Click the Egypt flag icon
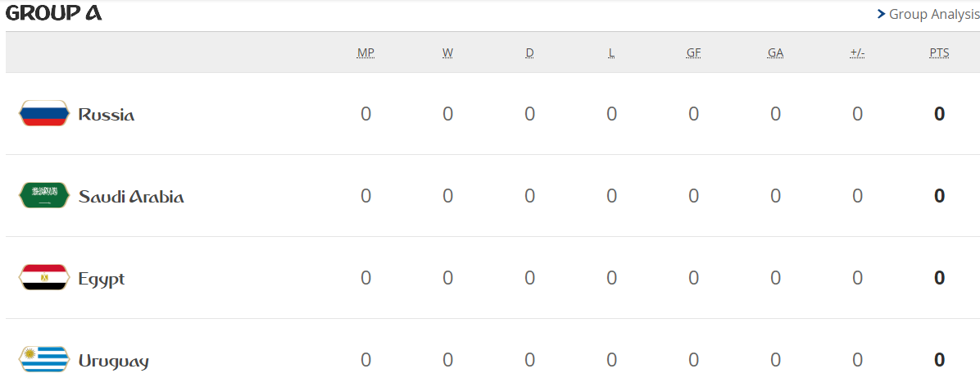Image resolution: width=980 pixels, height=378 pixels. [x=43, y=277]
